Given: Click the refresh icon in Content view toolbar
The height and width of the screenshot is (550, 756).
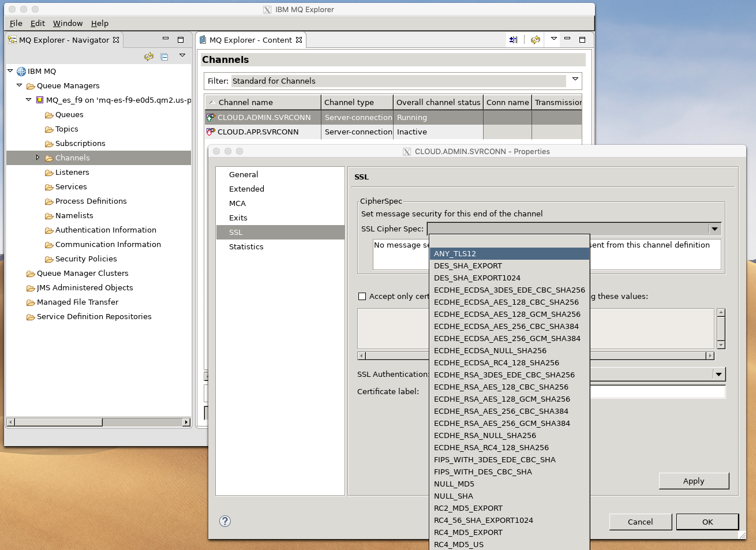Looking at the screenshot, I should [x=536, y=39].
